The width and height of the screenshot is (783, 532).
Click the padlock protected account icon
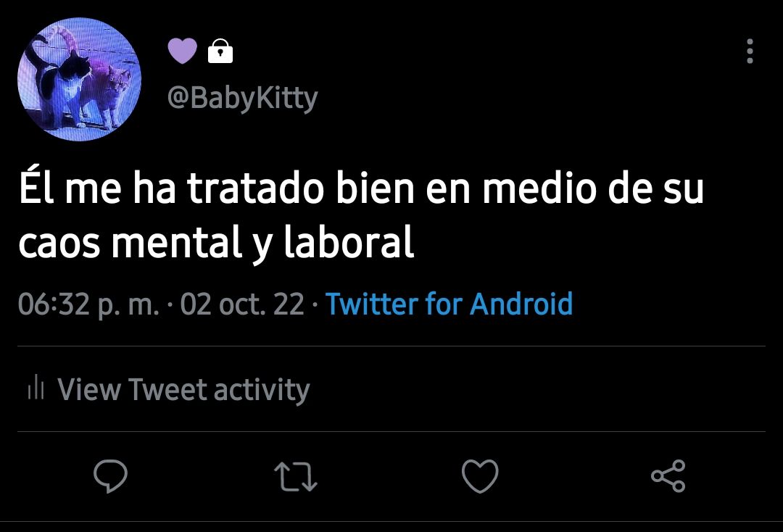tap(220, 51)
